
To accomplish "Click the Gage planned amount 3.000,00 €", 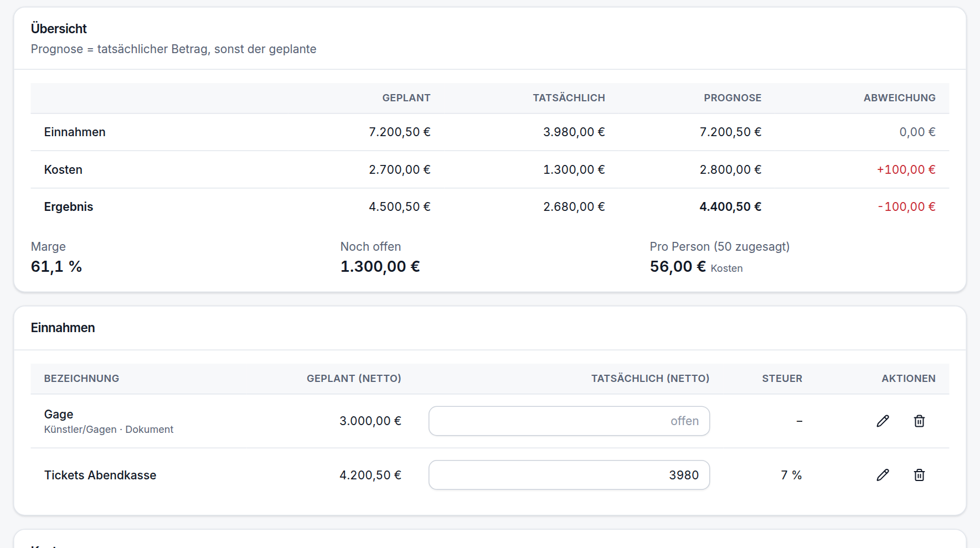I will pos(370,421).
